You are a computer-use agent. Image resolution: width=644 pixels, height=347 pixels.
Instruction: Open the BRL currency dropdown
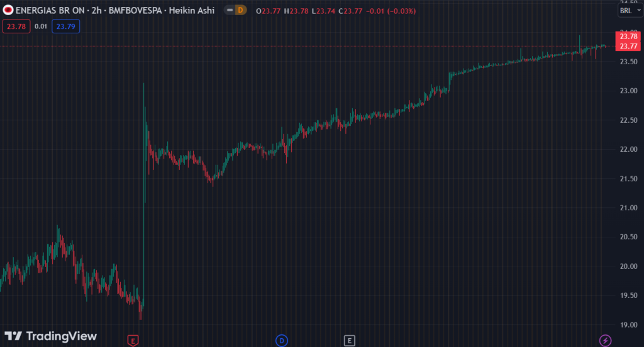(630, 11)
